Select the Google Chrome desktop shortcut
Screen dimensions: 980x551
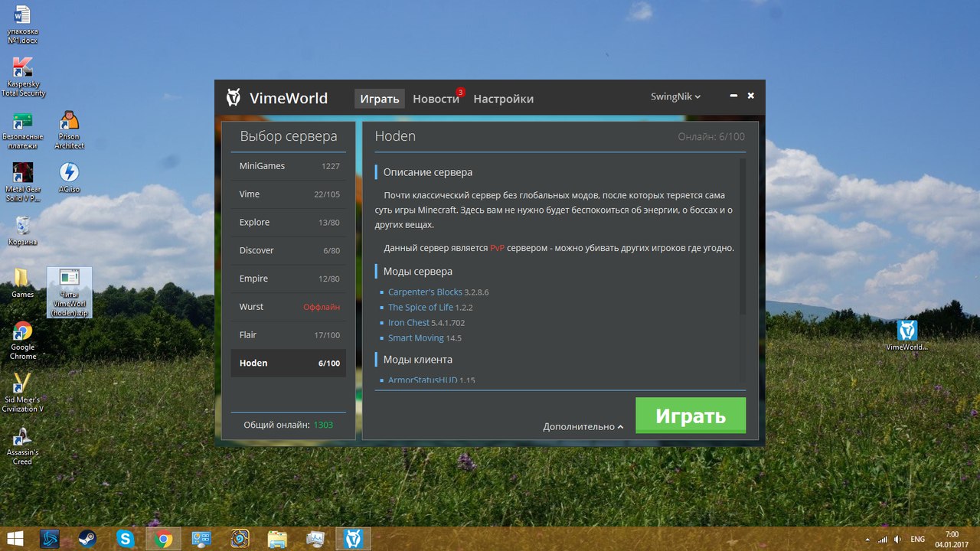(23, 341)
